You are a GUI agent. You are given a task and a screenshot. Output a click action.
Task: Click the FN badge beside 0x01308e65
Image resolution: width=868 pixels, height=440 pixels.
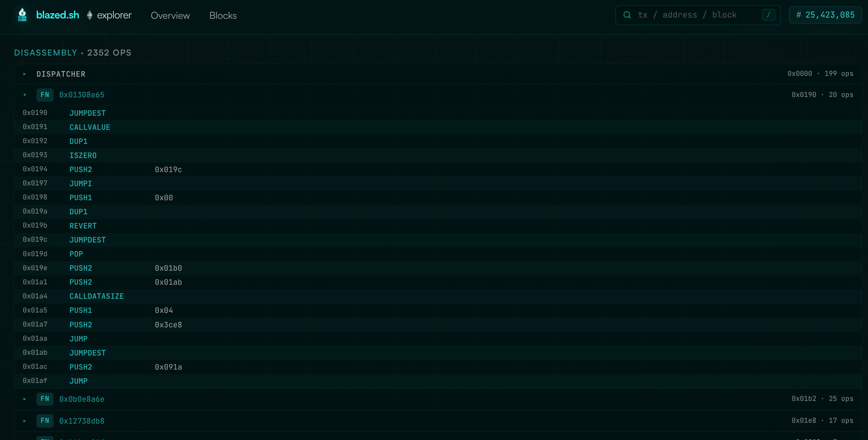point(45,95)
